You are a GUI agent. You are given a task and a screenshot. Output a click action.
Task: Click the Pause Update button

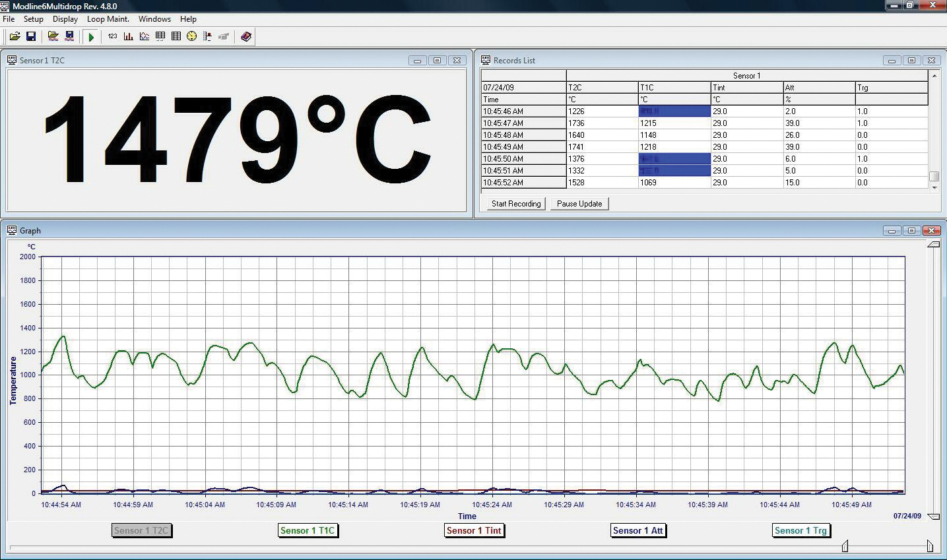579,204
